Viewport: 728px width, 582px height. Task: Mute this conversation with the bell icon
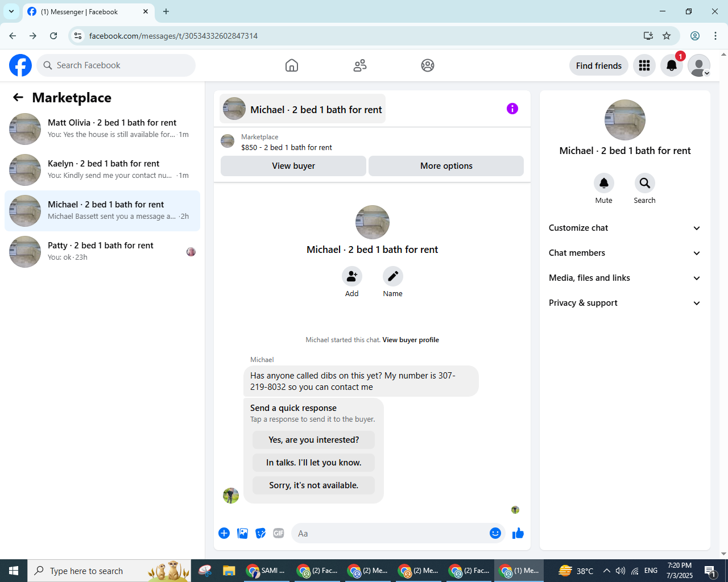604,183
